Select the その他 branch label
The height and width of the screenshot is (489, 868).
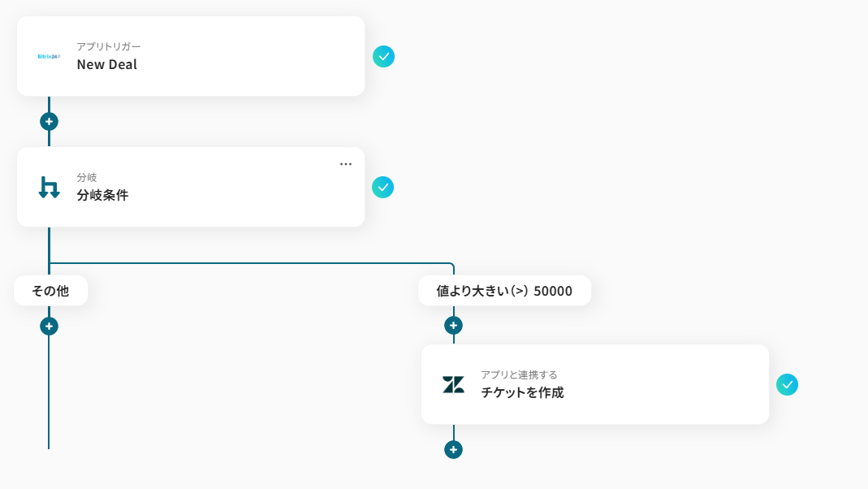[50, 291]
